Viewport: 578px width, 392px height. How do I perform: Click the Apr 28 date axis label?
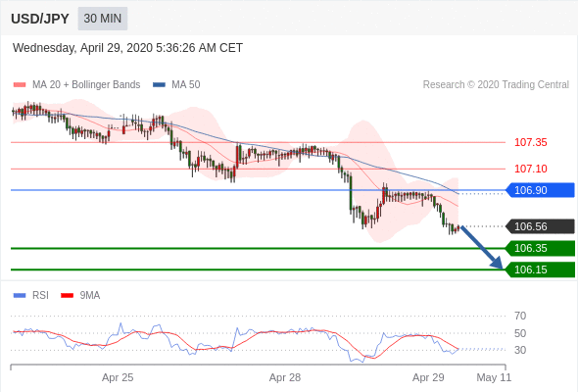point(285,377)
